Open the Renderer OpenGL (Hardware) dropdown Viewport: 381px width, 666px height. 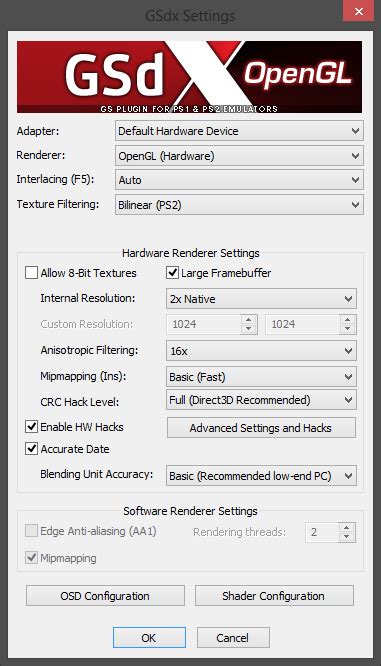tap(239, 156)
